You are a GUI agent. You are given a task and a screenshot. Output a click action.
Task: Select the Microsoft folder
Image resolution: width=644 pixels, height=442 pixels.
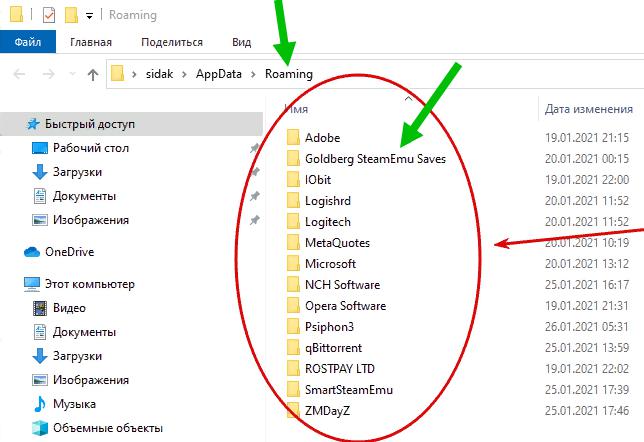(330, 264)
